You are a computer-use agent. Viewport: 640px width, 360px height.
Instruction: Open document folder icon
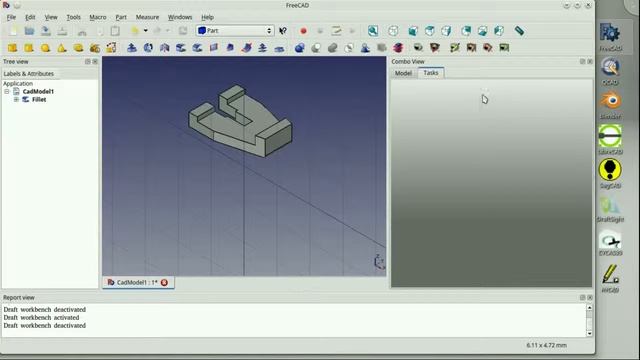pos(29,31)
